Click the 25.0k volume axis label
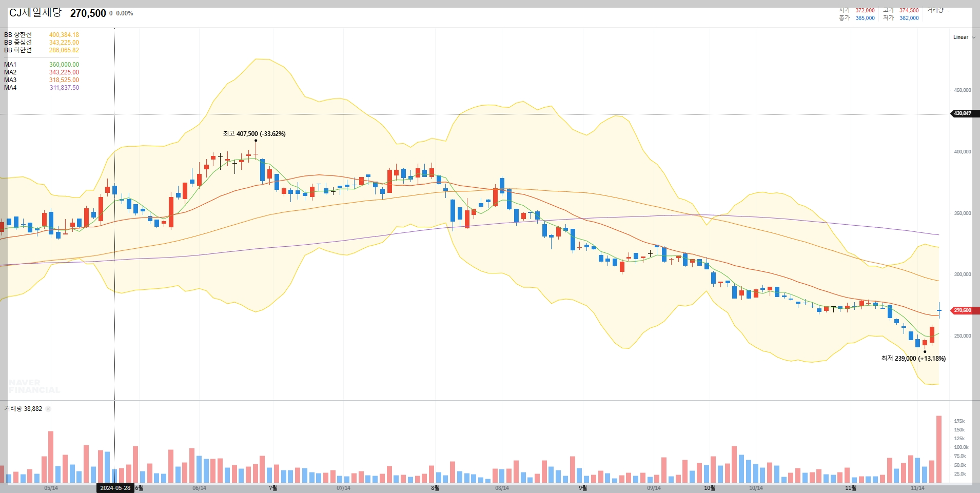 [x=959, y=474]
